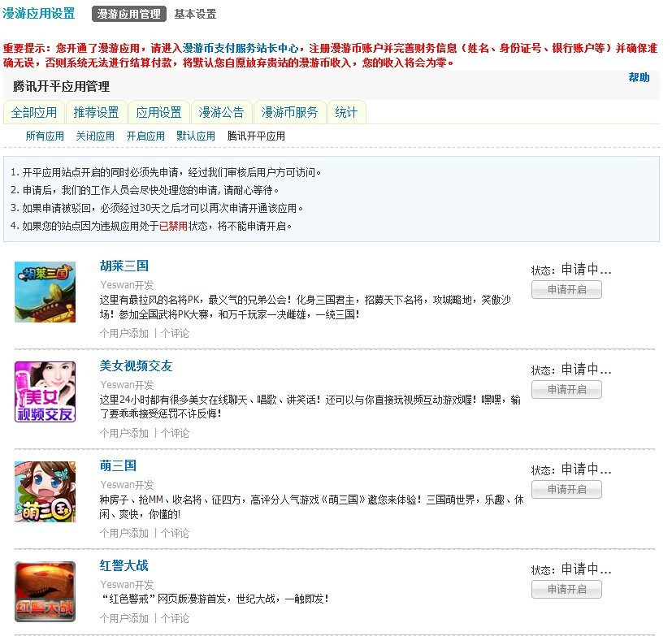View 个用户添加 under 红警大战
The height and width of the screenshot is (636, 672).
click(x=124, y=618)
